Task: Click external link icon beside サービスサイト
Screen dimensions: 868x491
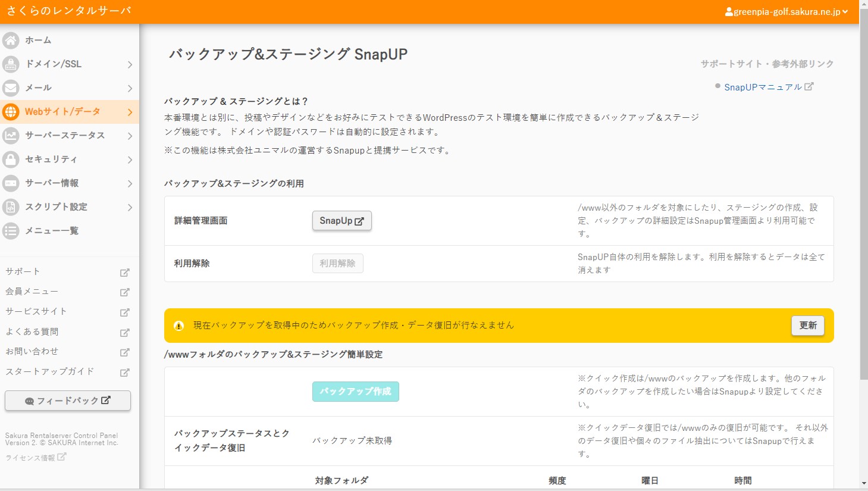Action: pos(124,312)
